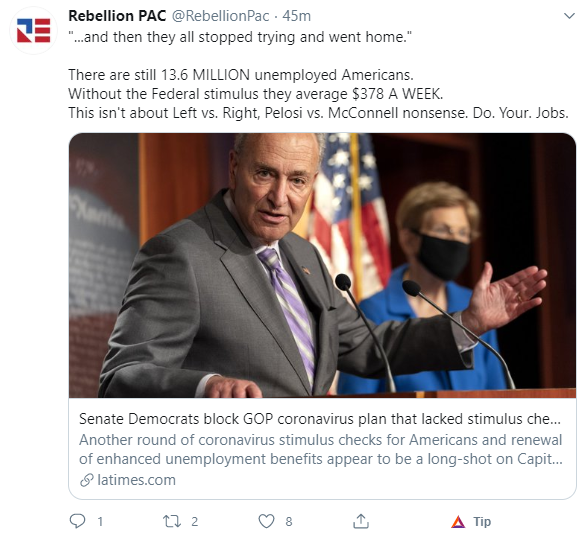This screenshot has width=586, height=534.
Task: View the reply count number 1
Action: click(x=100, y=521)
